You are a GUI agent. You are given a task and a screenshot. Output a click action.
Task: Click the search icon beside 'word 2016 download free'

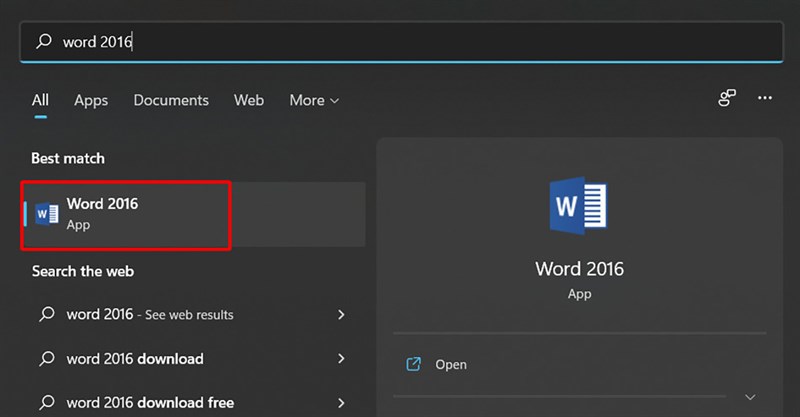[46, 403]
